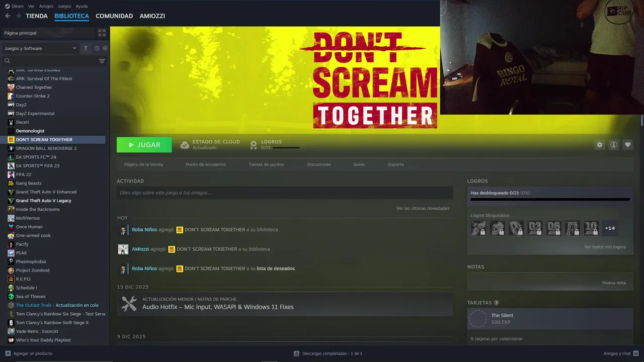The width and height of the screenshot is (644, 362).
Task: Switch to the TIENDA tab
Action: click(x=37, y=16)
